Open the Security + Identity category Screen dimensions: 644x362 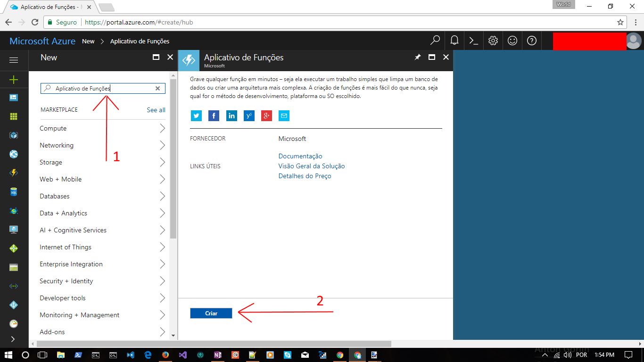102,281
